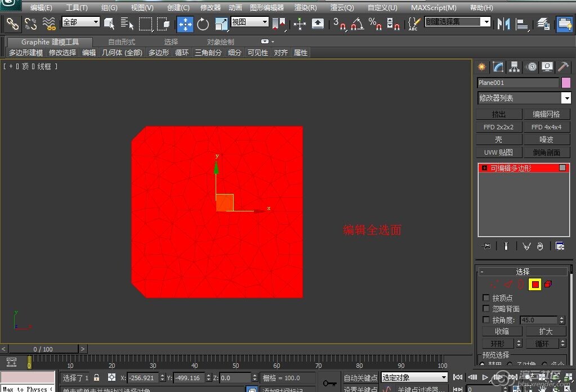The width and height of the screenshot is (576, 392).
Task: Switch to the 自由形式 ribbon tab
Action: tap(122, 42)
